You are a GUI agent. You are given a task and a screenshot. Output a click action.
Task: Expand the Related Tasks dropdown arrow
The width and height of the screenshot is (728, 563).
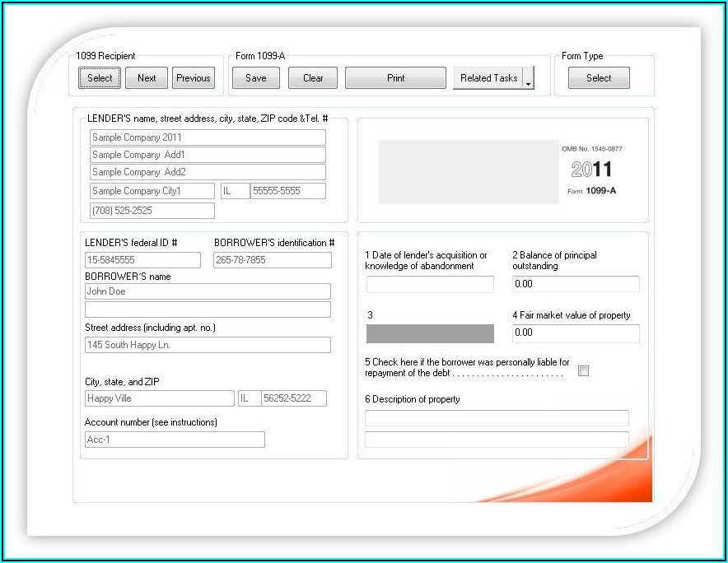point(529,79)
